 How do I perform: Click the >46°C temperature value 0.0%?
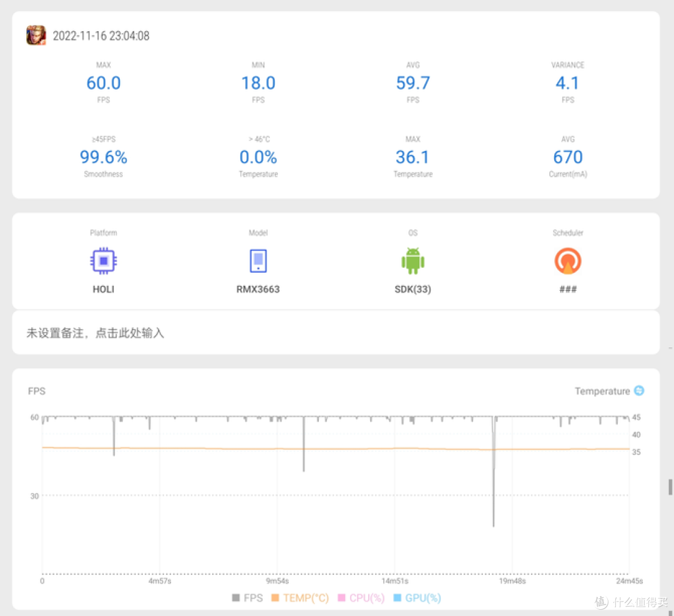(258, 157)
